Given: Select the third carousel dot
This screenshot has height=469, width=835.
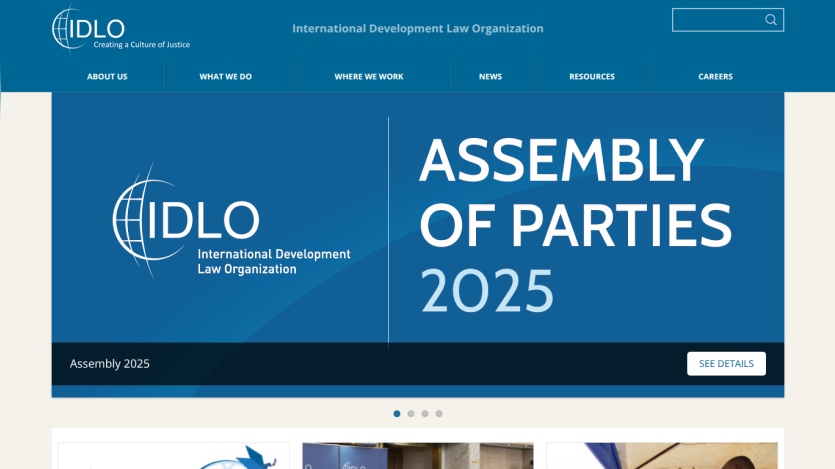Looking at the screenshot, I should click(425, 414).
